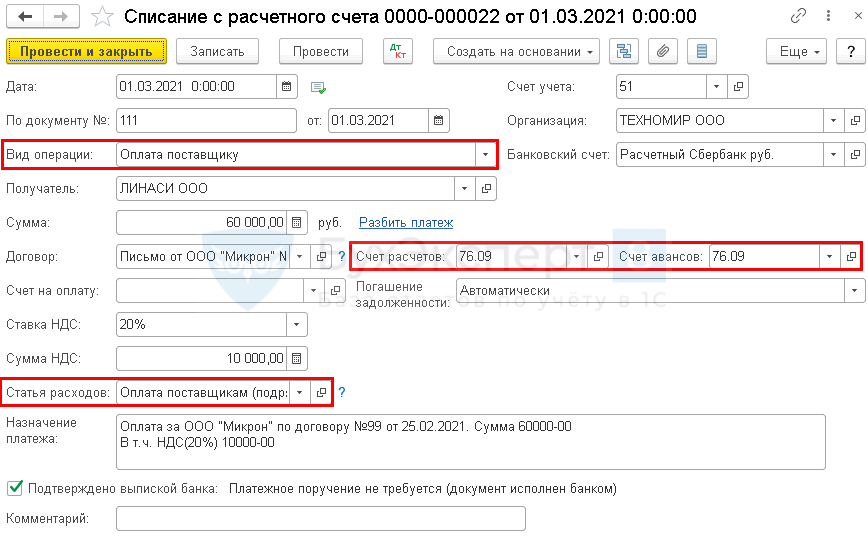
Task: Open the document report list icon
Action: point(701,51)
